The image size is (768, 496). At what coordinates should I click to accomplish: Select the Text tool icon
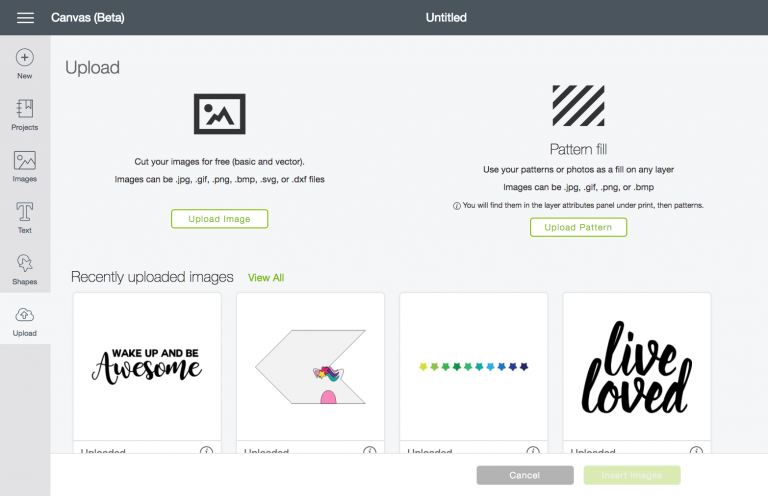point(24,212)
